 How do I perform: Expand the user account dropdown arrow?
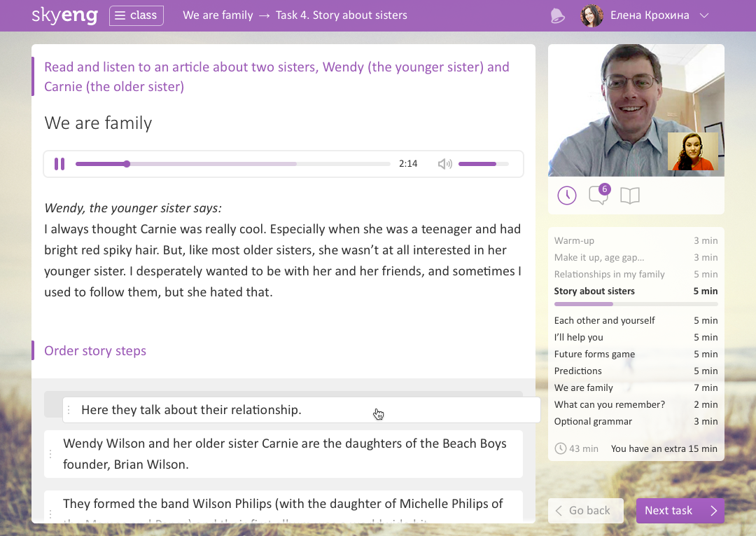[x=704, y=15]
